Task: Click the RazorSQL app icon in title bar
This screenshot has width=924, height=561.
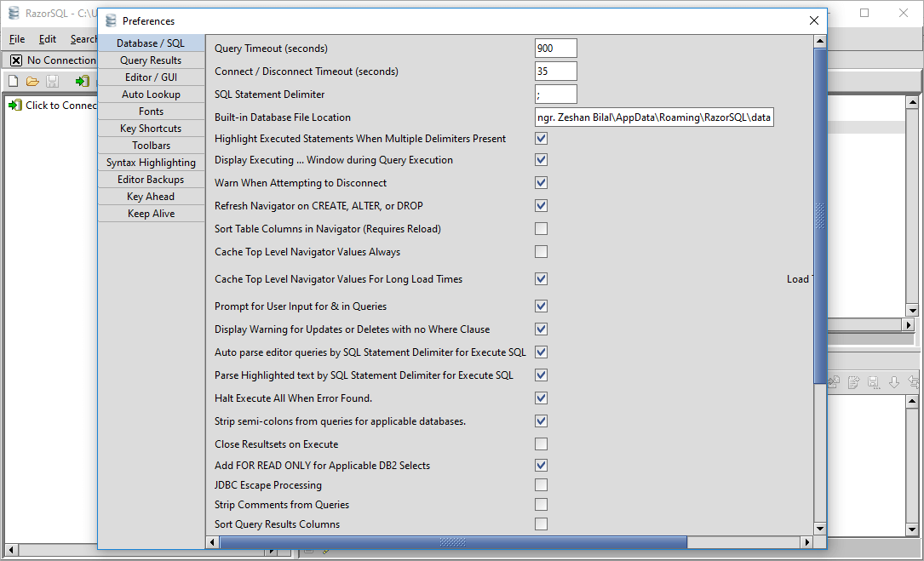Action: point(14,13)
